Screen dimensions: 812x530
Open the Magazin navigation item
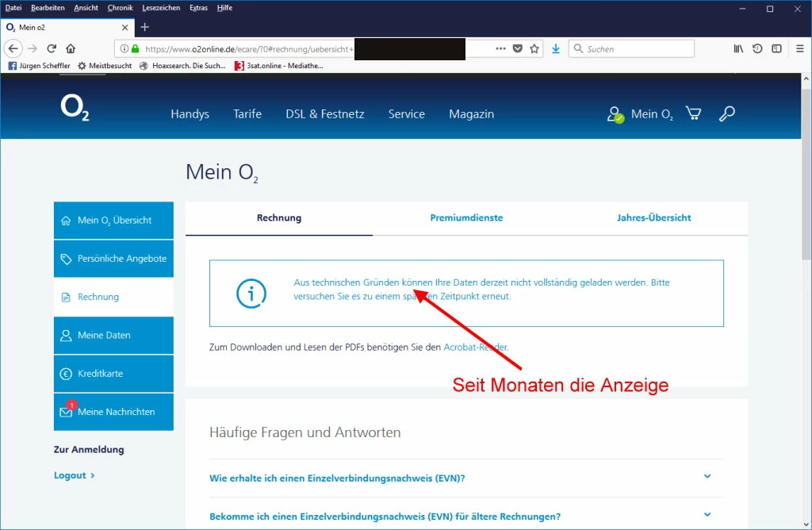click(471, 114)
